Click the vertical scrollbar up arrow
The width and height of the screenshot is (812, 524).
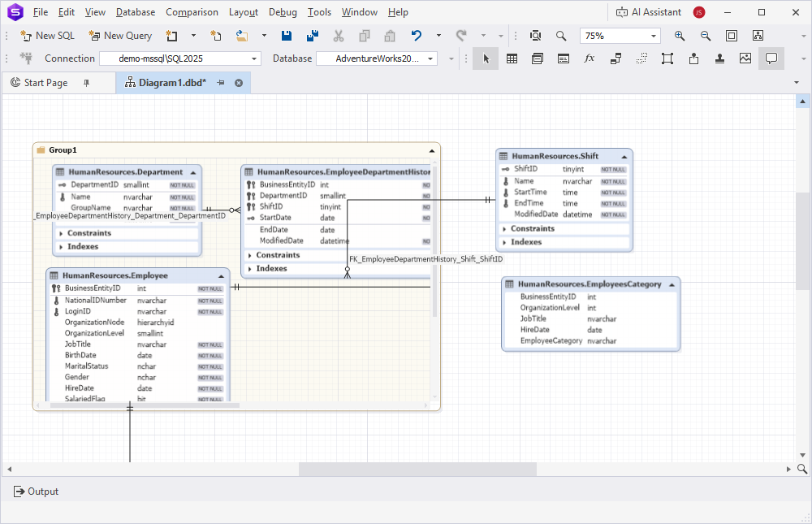(x=803, y=101)
